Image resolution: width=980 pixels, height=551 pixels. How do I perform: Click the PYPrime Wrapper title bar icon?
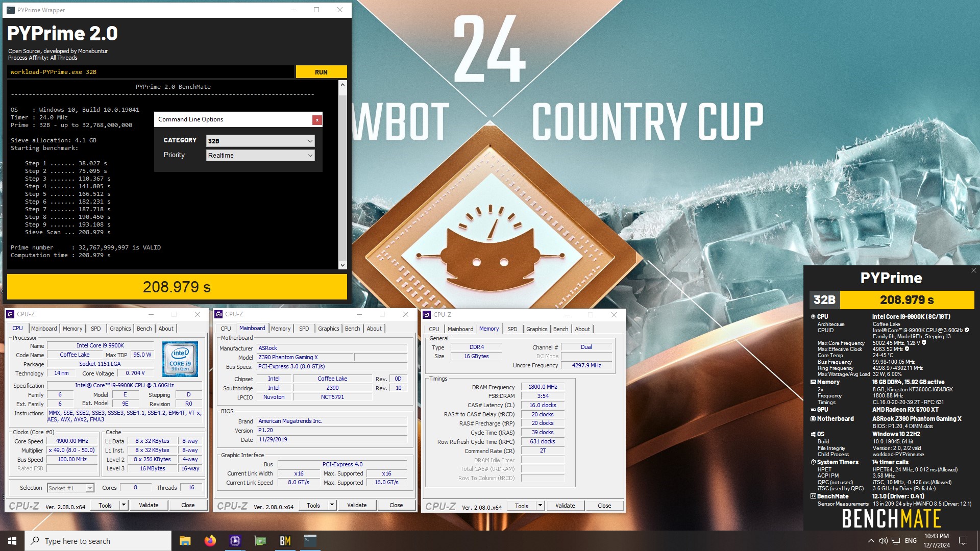pos(11,10)
